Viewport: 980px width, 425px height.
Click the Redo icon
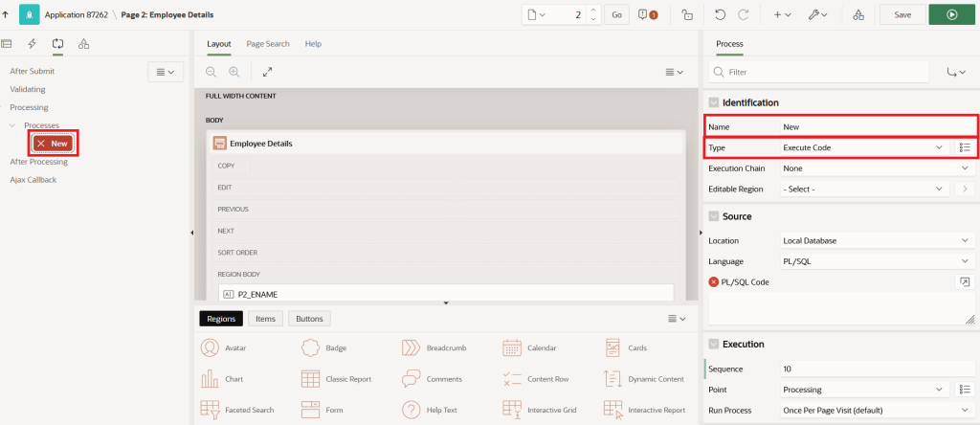tap(743, 14)
